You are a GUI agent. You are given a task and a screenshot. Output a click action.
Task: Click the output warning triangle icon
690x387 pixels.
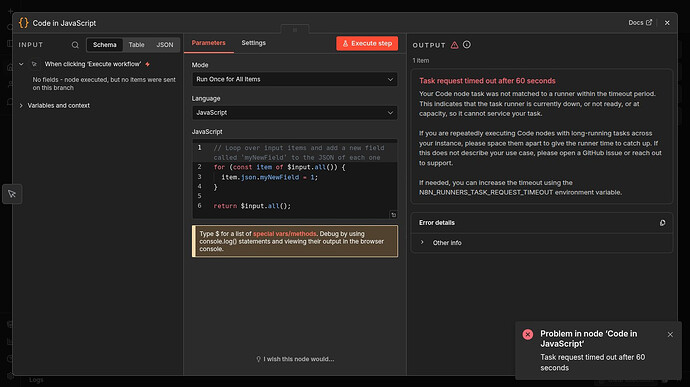pyautogui.click(x=455, y=45)
